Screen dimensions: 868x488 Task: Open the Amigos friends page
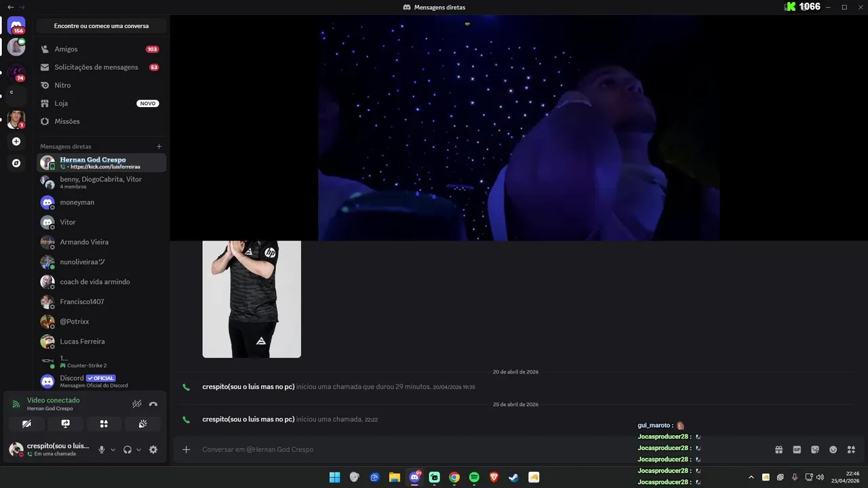(x=101, y=49)
